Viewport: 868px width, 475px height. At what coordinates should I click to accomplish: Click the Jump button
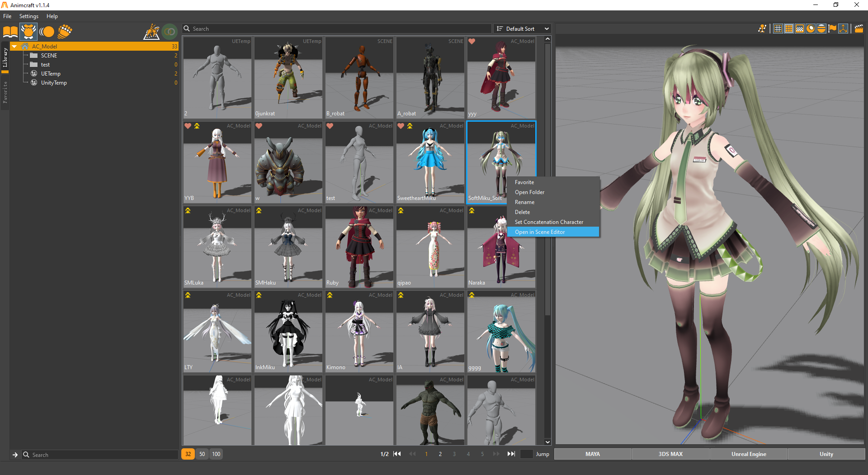click(x=542, y=454)
